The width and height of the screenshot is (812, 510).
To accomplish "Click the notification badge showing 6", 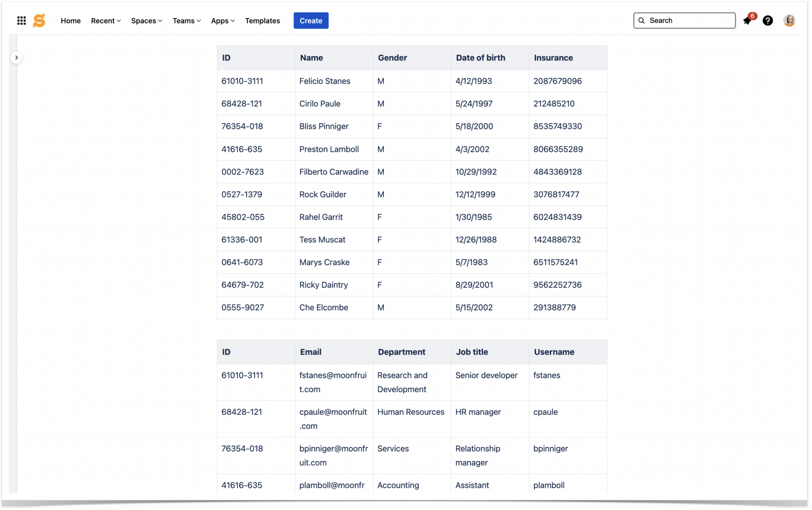I will (x=753, y=16).
